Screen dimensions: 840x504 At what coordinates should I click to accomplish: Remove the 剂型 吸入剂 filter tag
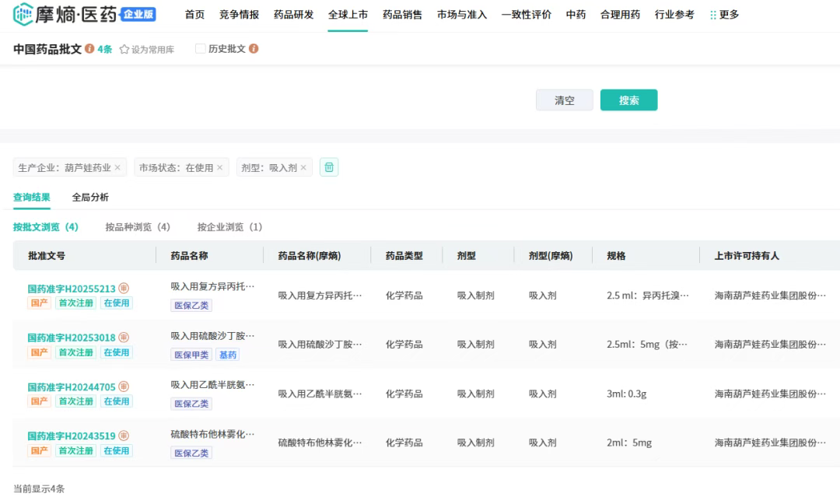point(303,167)
